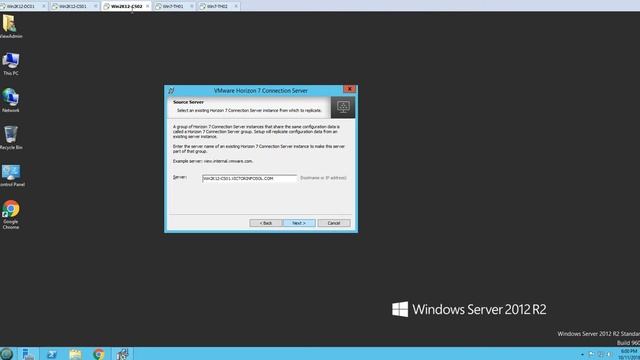
Task: Open PowerShell from the taskbar
Action: coord(52,354)
